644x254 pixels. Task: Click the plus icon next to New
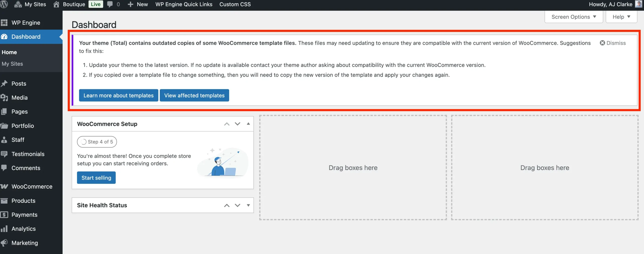pos(130,4)
